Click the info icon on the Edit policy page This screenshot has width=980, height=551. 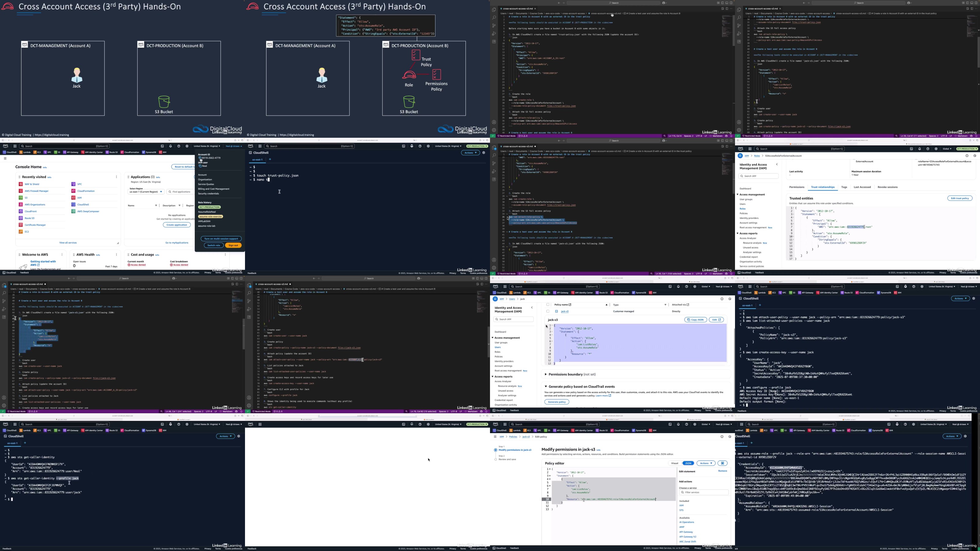pyautogui.click(x=722, y=437)
